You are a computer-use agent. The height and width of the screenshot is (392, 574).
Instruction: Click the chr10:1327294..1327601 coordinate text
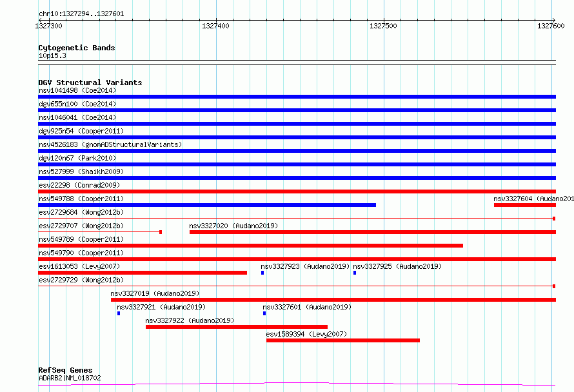(x=81, y=14)
